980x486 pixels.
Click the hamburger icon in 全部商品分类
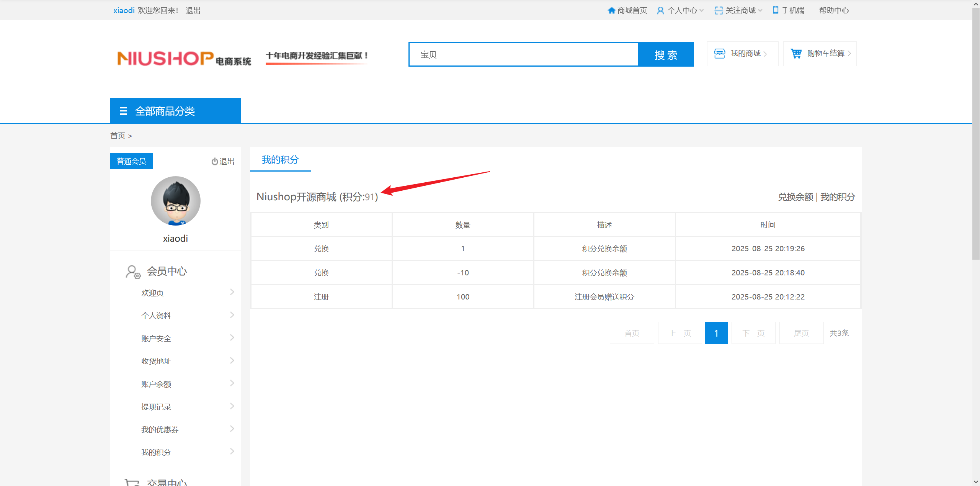click(123, 111)
